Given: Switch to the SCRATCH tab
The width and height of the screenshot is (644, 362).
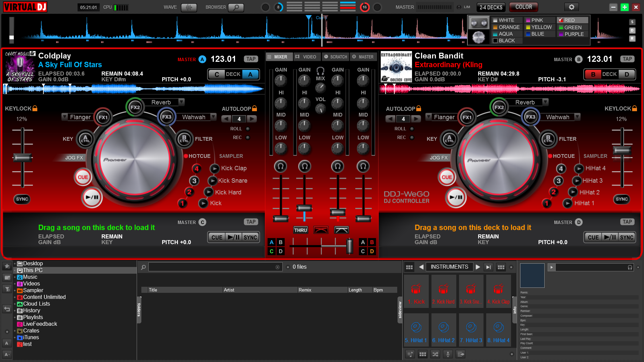Looking at the screenshot, I should (335, 57).
